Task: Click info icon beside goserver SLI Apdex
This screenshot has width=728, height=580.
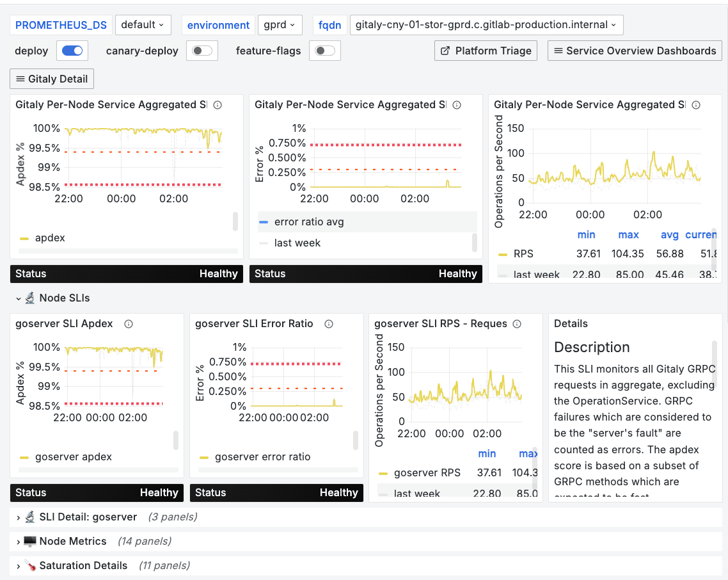Action: coord(129,324)
